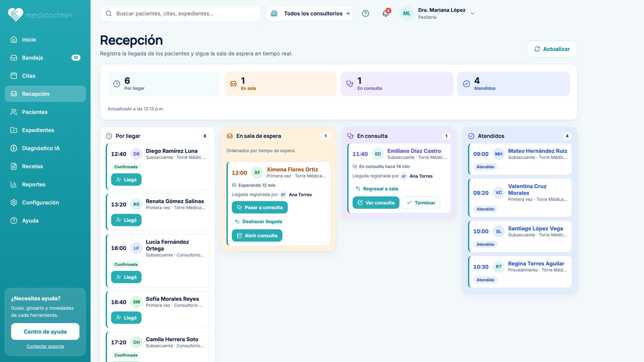The image size is (644, 362).
Task: Open Diagnóstico IA in the sidebar
Action: pos(45,148)
